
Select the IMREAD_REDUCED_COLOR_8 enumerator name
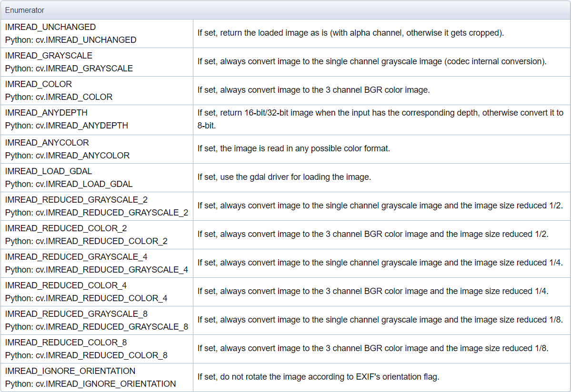[x=66, y=343]
